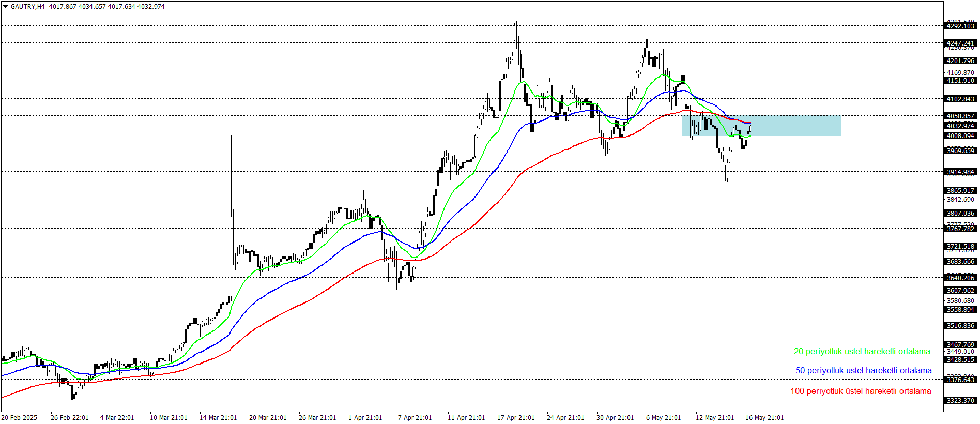Click the 20 Mar 21:01 time axis label

coord(268,418)
